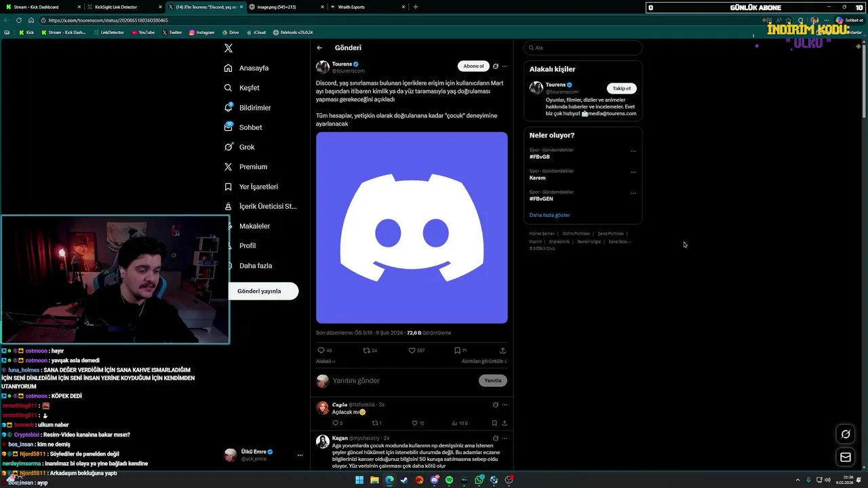Switch to Wraith Esports tab

[367, 7]
